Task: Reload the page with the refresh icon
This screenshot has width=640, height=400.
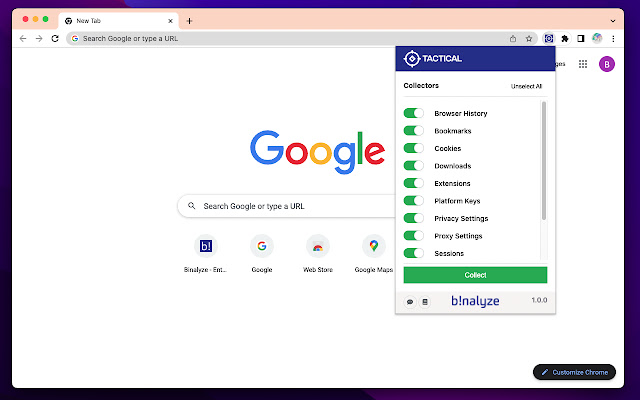Action: point(55,39)
